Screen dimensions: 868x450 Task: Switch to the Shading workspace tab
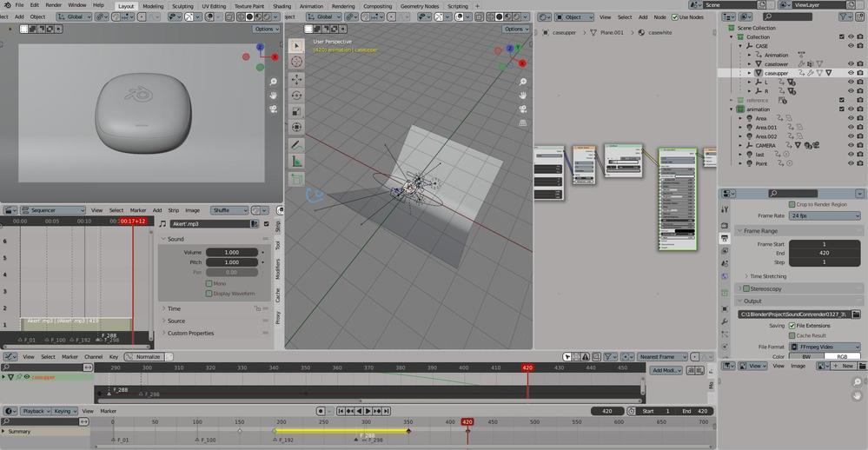coord(282,6)
